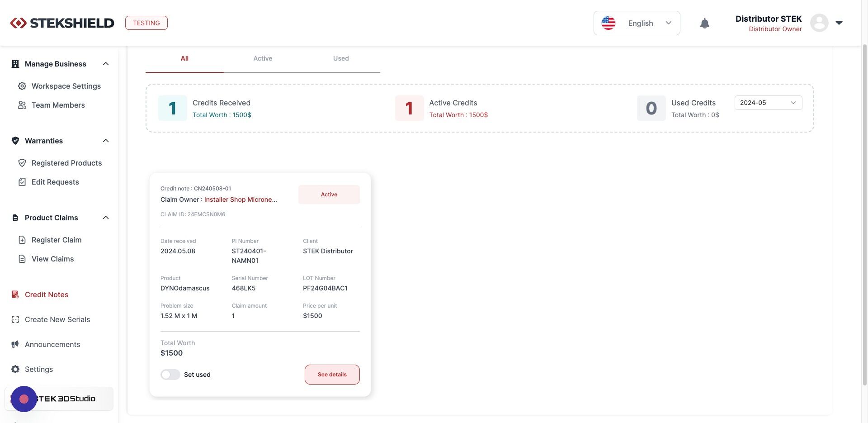Click the Warranties shield icon
The image size is (868, 423).
click(x=15, y=141)
